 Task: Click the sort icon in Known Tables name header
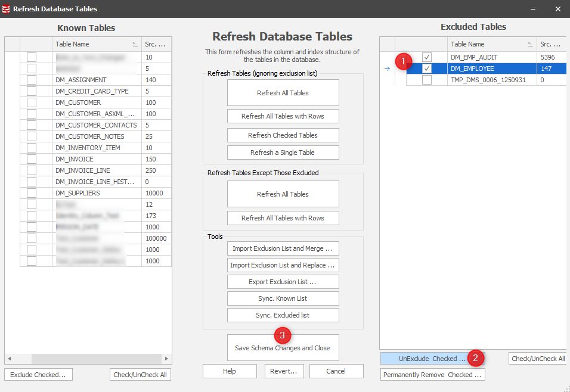tap(135, 45)
